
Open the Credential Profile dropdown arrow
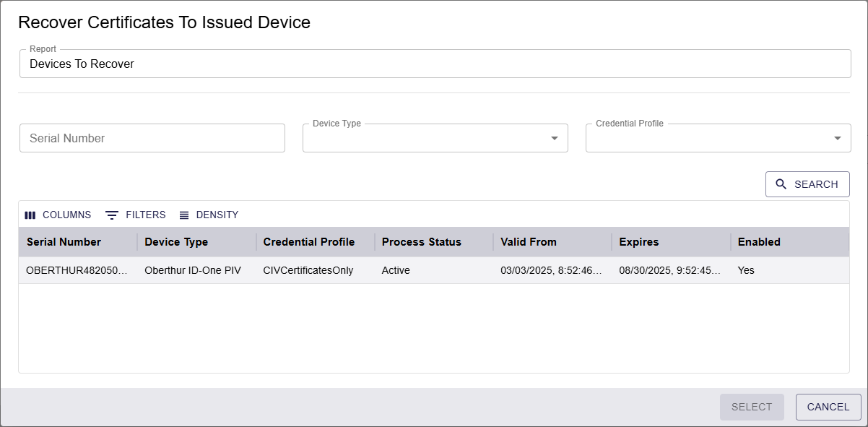838,138
